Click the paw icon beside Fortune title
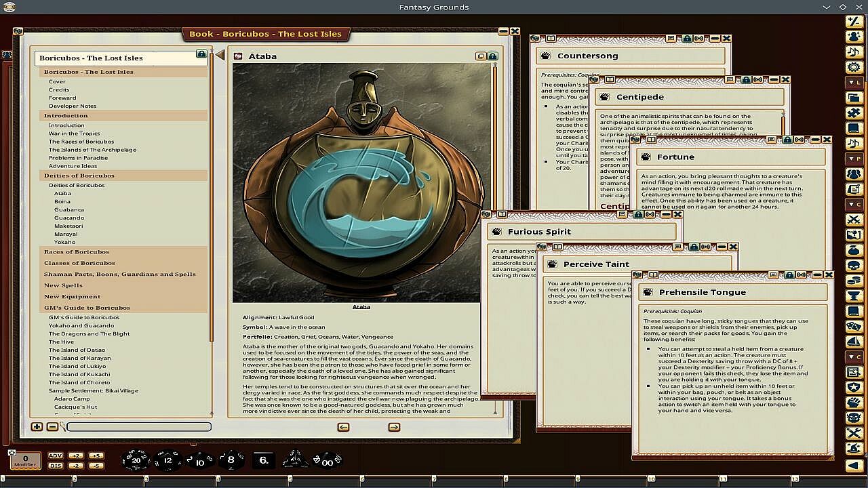The height and width of the screenshot is (488, 868). (646, 157)
